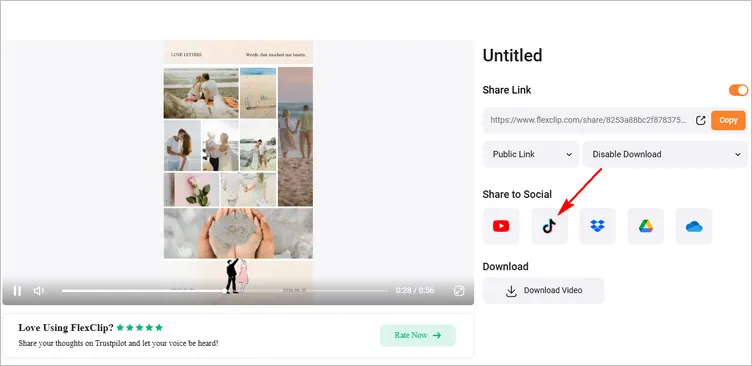752x366 pixels.
Task: Save video to OneDrive
Action: (694, 226)
